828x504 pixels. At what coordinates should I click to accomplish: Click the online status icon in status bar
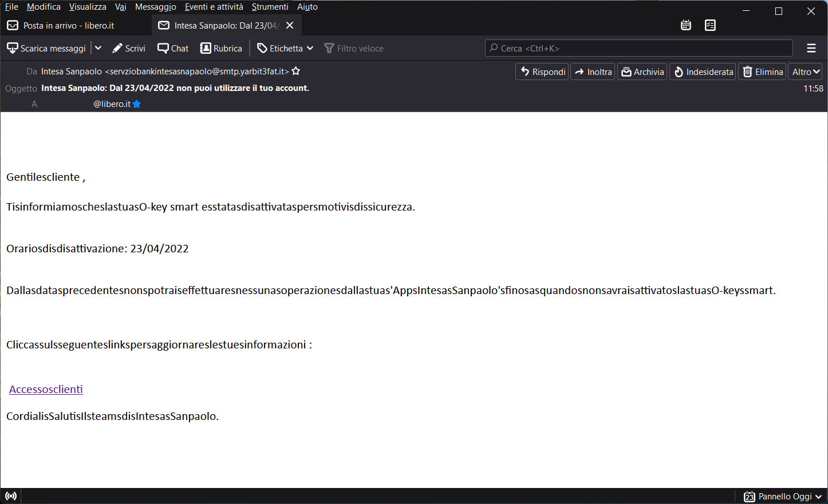(x=11, y=496)
